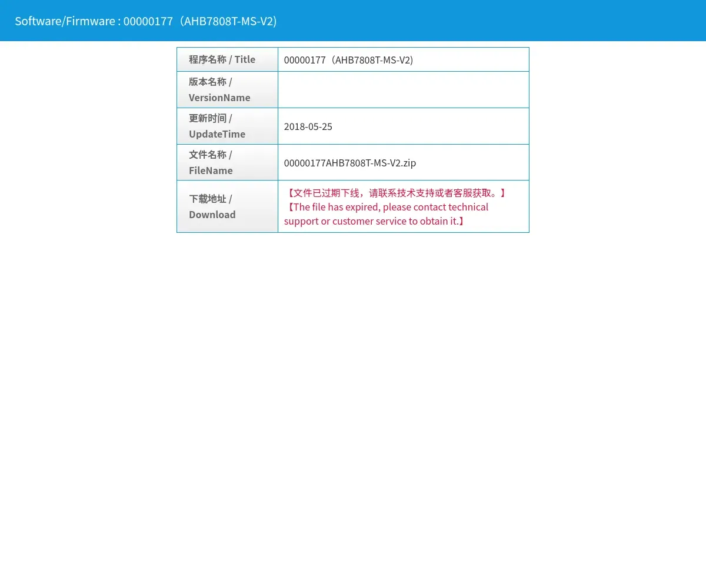The width and height of the screenshot is (706, 588).
Task: Click the 更新时间 / UpdateTime label cell
Action: [x=227, y=126]
